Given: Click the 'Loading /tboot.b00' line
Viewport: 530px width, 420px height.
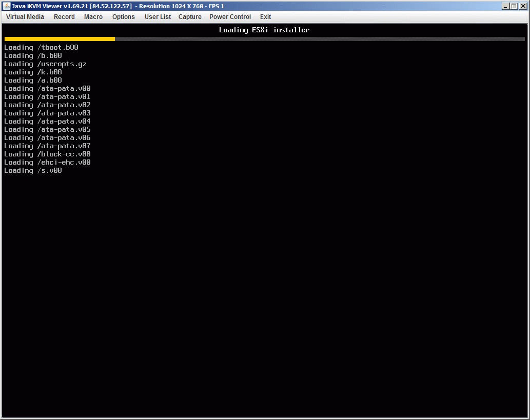Looking at the screenshot, I should click(41, 48).
